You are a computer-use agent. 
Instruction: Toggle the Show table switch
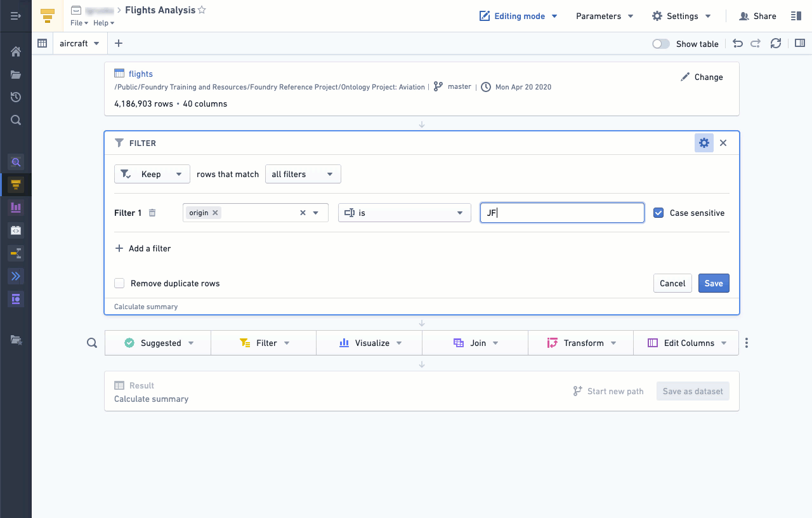coord(661,44)
